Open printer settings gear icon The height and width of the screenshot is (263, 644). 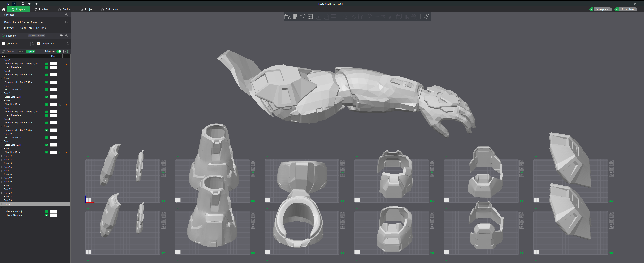[67, 15]
